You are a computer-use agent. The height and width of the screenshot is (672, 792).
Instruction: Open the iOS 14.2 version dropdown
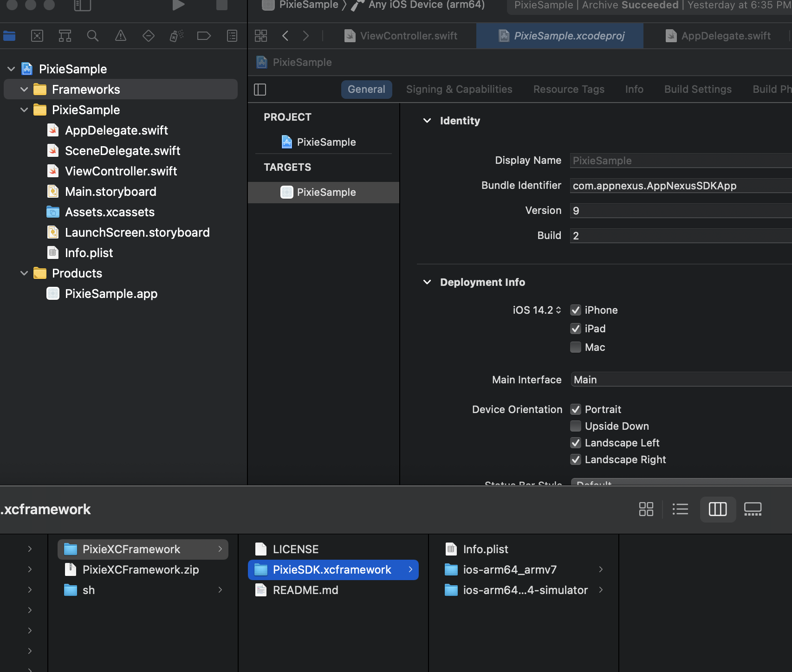pyautogui.click(x=559, y=310)
